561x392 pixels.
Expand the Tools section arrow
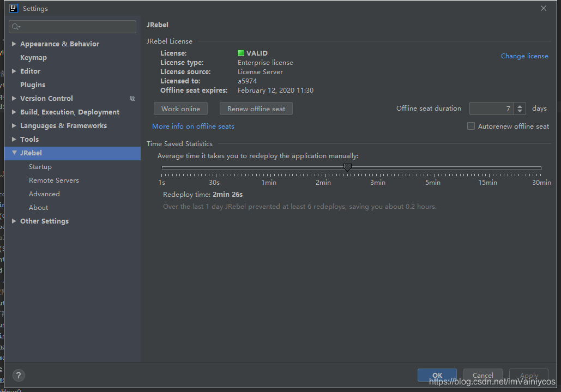(x=14, y=139)
